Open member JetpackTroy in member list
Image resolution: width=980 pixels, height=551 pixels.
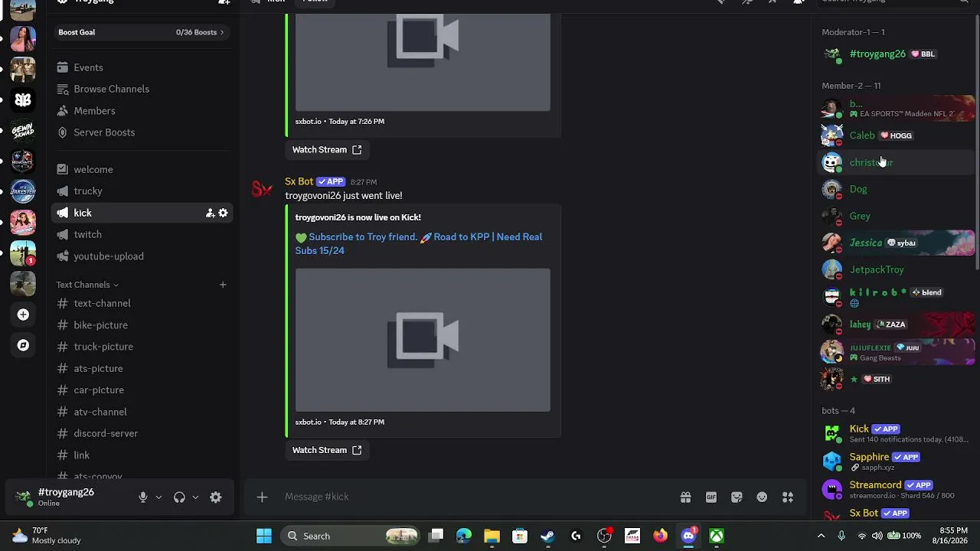pyautogui.click(x=897, y=269)
